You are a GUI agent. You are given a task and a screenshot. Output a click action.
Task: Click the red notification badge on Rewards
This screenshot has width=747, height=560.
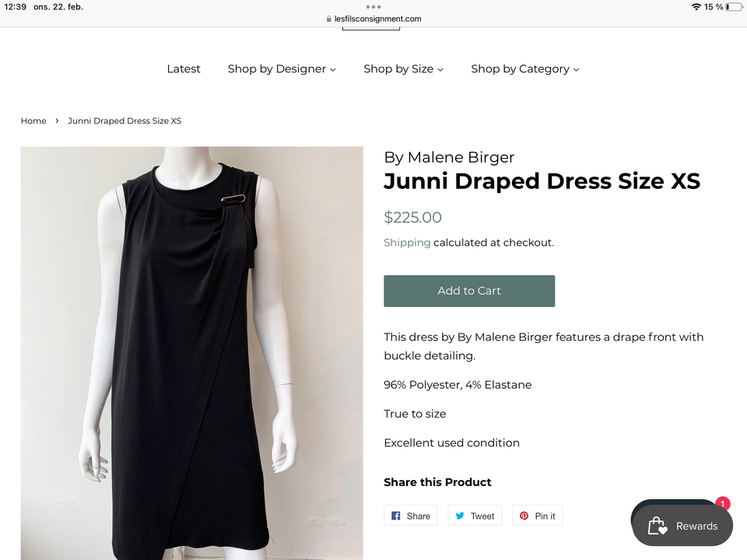pyautogui.click(x=723, y=504)
